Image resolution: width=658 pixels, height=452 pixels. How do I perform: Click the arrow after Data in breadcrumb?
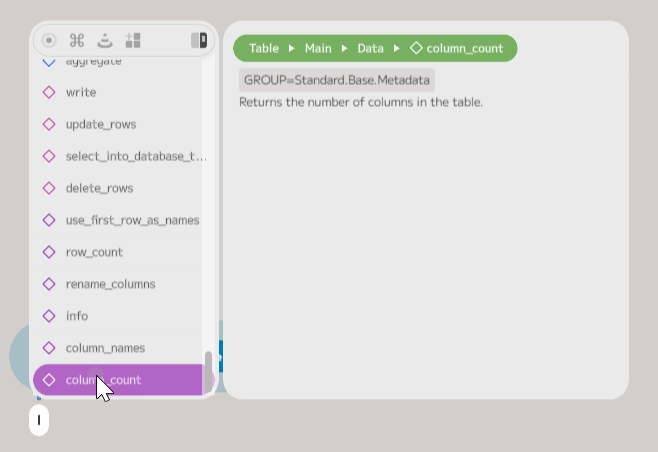(x=397, y=49)
